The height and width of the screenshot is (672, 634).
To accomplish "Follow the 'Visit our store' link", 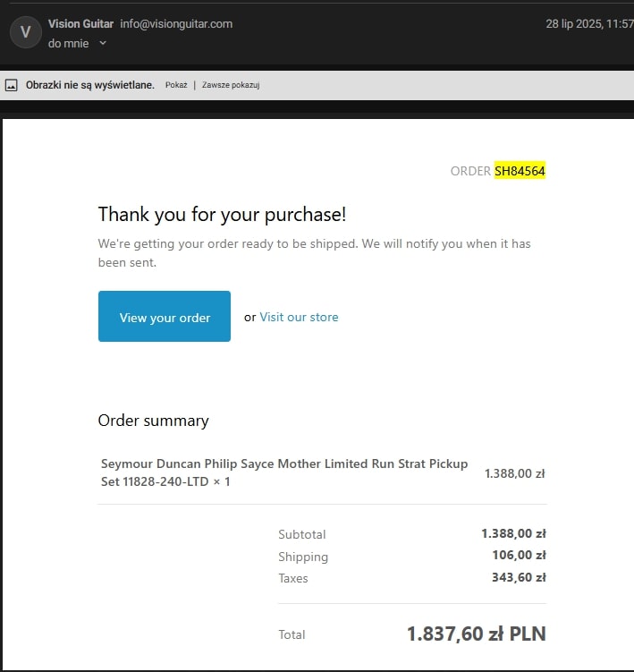I will click(299, 317).
